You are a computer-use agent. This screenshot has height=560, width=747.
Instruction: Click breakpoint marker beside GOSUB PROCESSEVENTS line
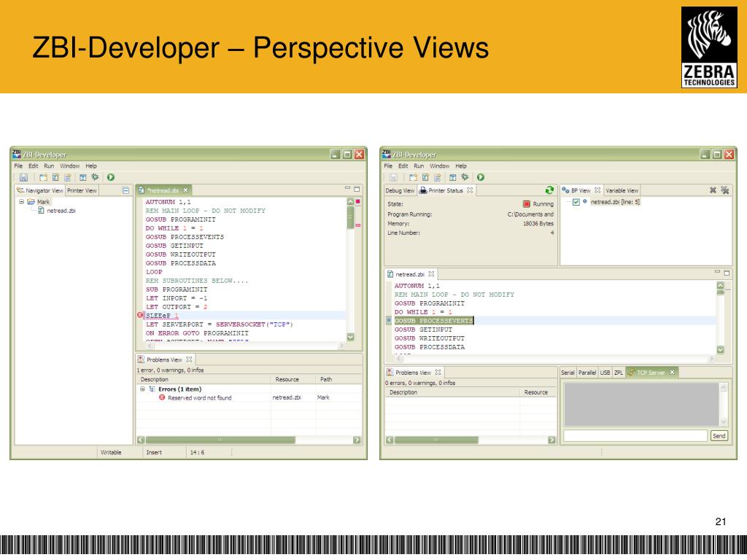pyautogui.click(x=389, y=321)
